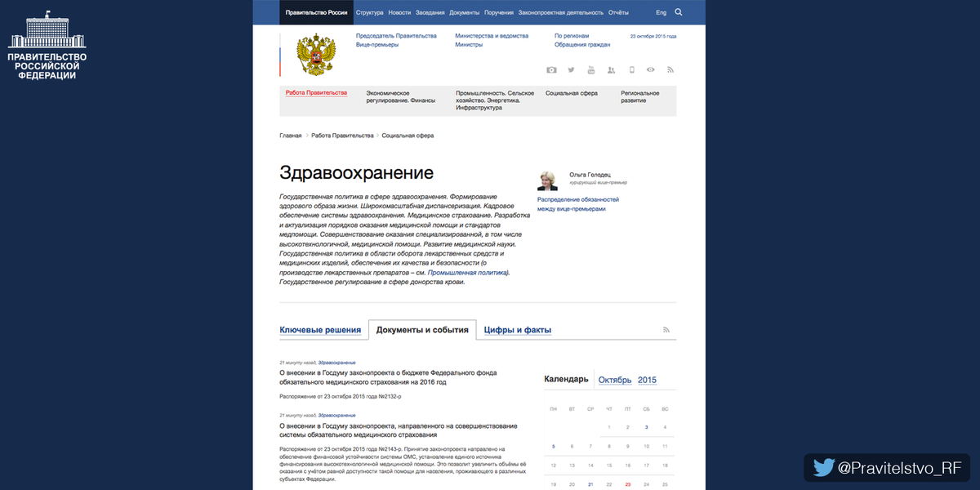Open Законопроектная деятельность menu item
980x490 pixels.
(x=561, y=12)
